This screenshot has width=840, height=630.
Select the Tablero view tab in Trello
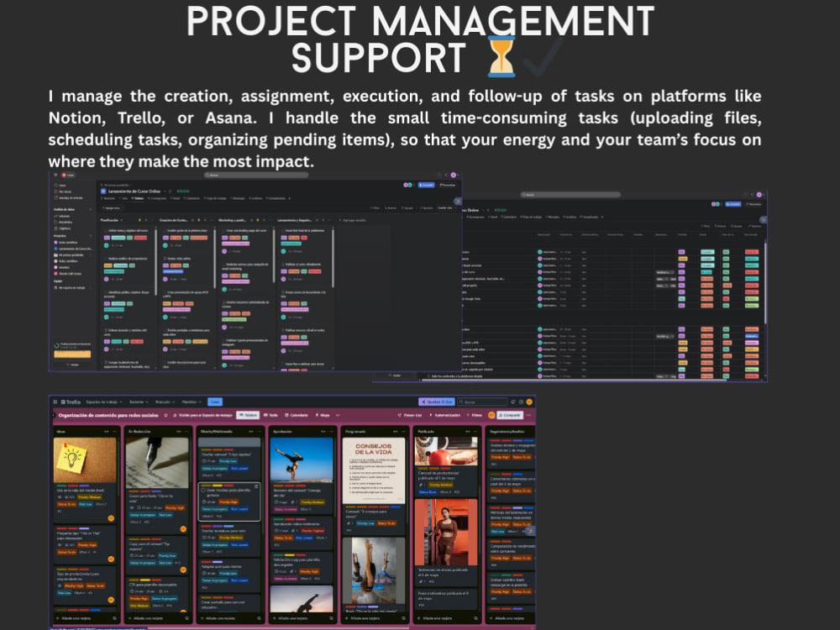coord(248,415)
